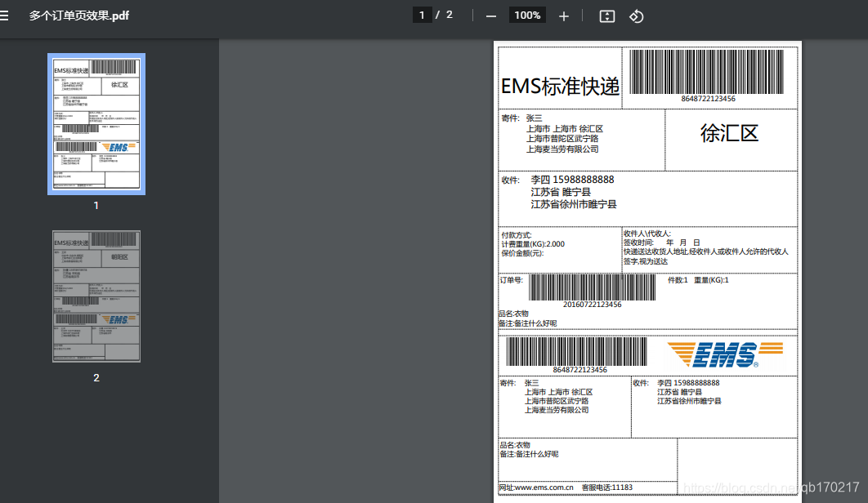Click the '签收时间:' line
The image size is (868, 503).
[661, 243]
